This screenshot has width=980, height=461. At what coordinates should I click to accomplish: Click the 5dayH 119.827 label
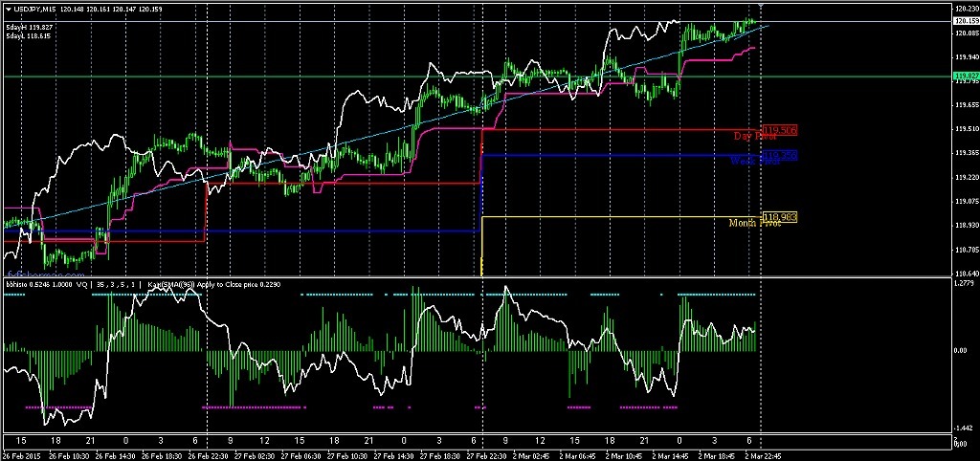pyautogui.click(x=30, y=28)
